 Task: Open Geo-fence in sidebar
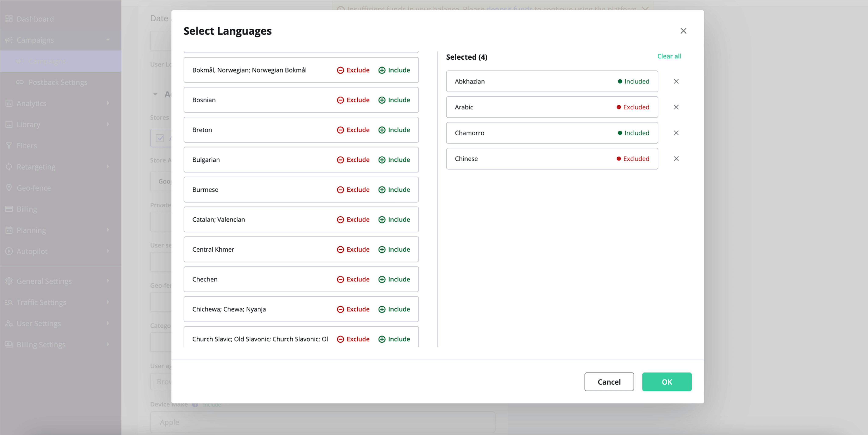[x=61, y=188]
